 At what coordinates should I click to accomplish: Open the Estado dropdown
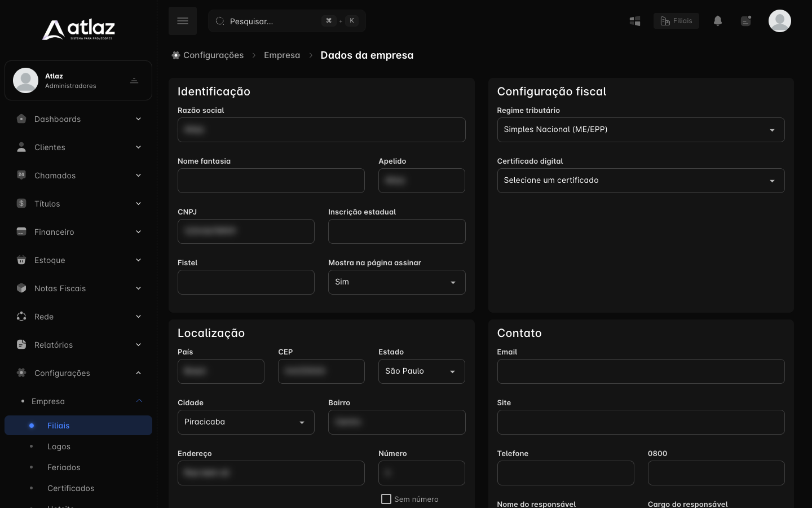click(421, 371)
